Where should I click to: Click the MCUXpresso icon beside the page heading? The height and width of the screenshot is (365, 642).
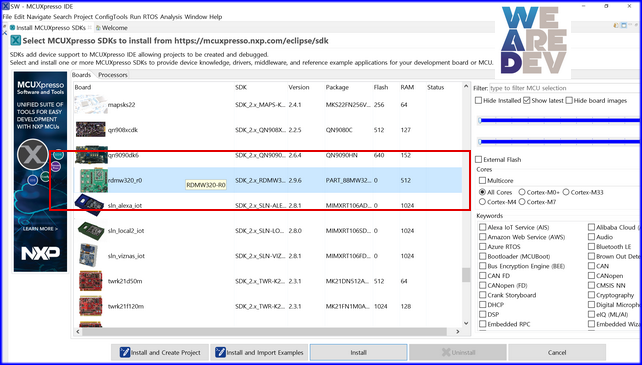[x=16, y=41]
